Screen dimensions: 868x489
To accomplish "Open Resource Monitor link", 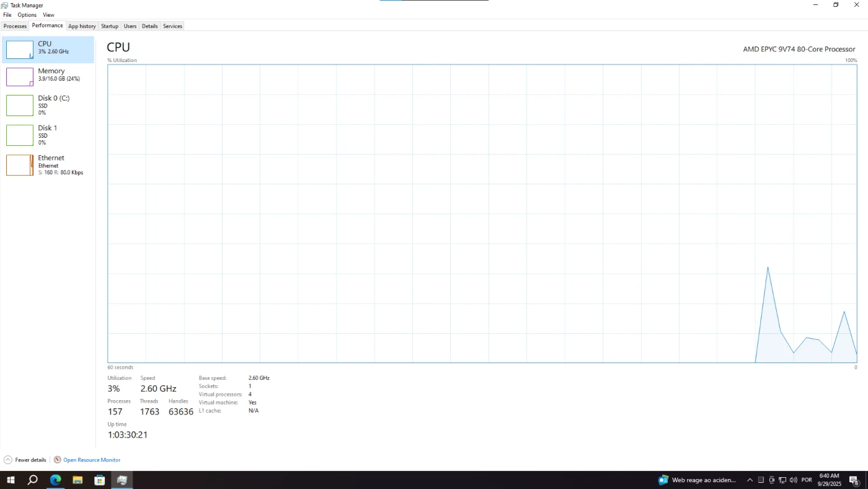I will click(91, 460).
